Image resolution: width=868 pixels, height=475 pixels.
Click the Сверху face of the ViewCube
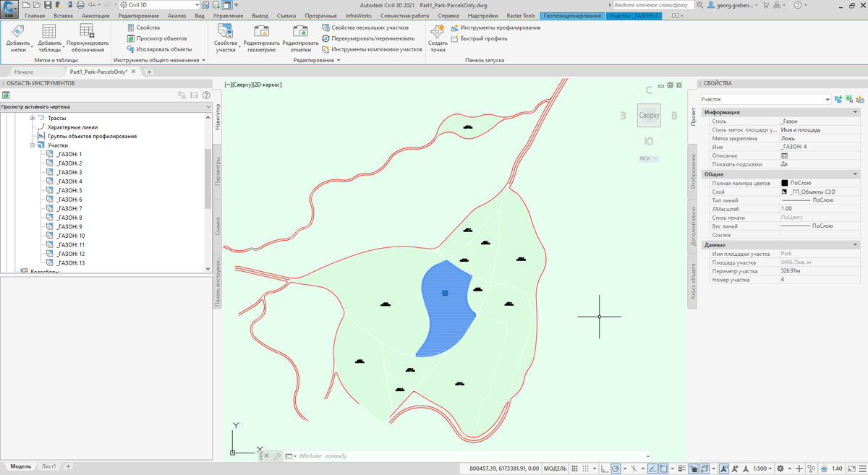[649, 116]
